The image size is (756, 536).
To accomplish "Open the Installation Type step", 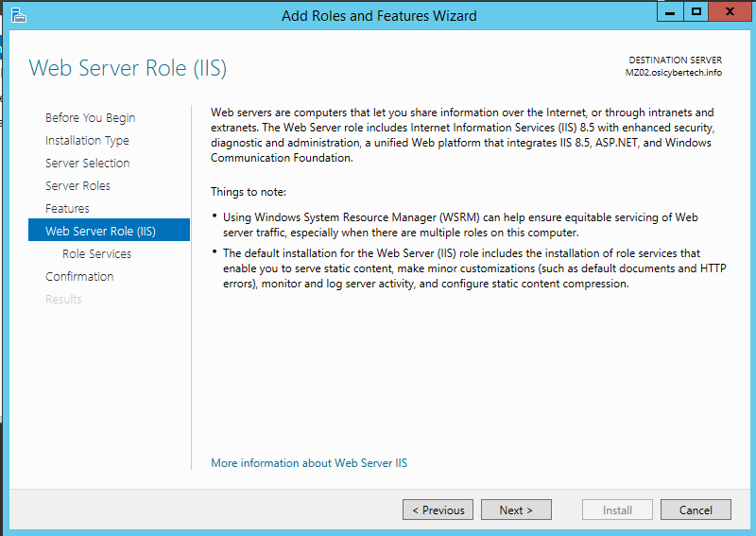I will coord(87,141).
